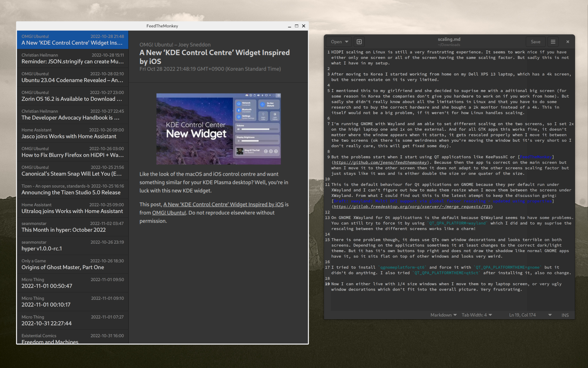This screenshot has height=368, width=588.
Task: Open the 'hyper v1.0.0-rc.1' entry
Action: (x=72, y=246)
